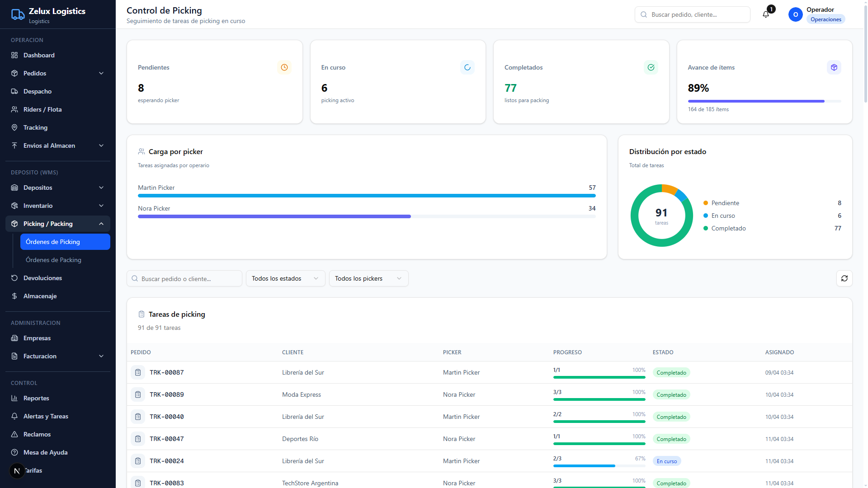Click the operator avatar circle

(x=796, y=14)
